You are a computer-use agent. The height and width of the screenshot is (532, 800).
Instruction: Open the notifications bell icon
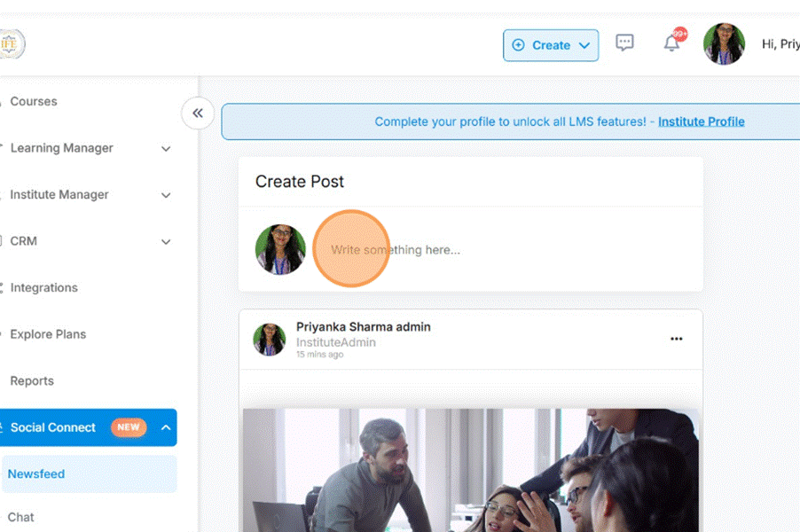click(671, 43)
